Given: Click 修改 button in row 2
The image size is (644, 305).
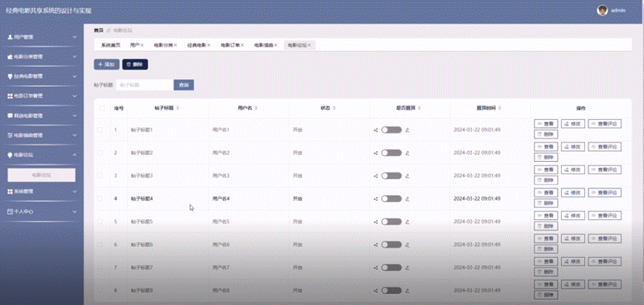Looking at the screenshot, I should [573, 147].
